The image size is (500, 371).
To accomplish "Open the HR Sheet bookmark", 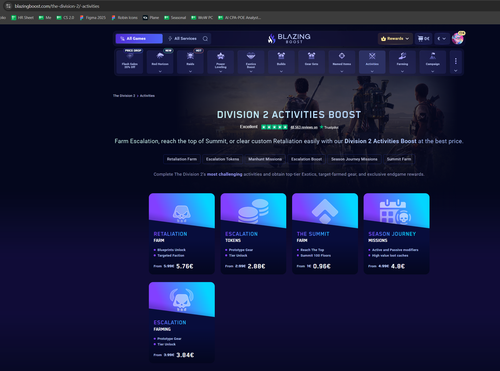I will pos(23,18).
